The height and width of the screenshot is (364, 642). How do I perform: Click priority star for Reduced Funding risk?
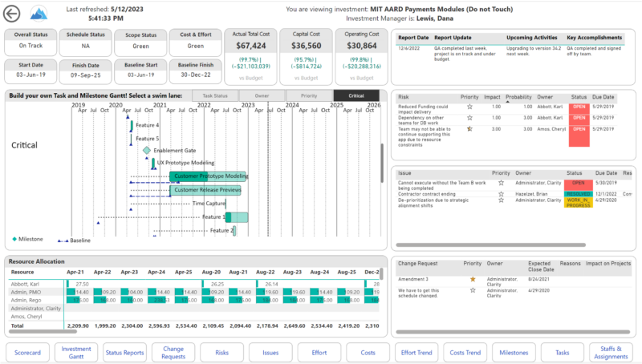tap(469, 107)
